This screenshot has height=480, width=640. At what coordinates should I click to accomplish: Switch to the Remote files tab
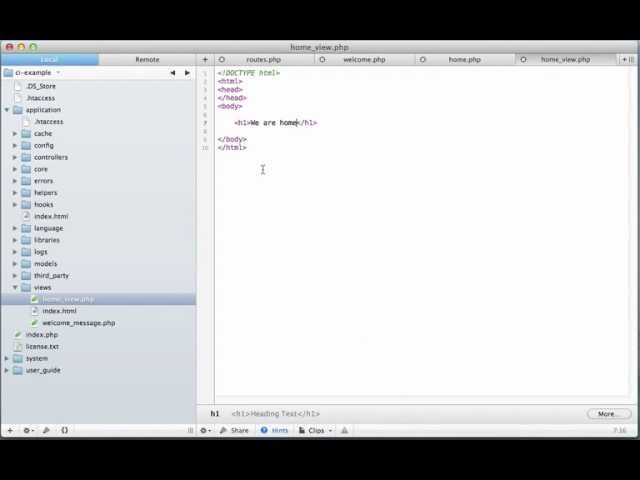click(x=147, y=60)
